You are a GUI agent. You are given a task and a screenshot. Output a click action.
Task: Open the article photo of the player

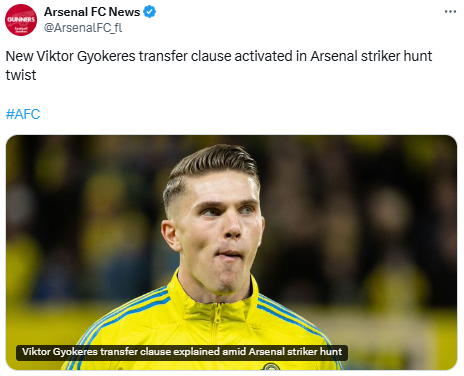pyautogui.click(x=231, y=252)
